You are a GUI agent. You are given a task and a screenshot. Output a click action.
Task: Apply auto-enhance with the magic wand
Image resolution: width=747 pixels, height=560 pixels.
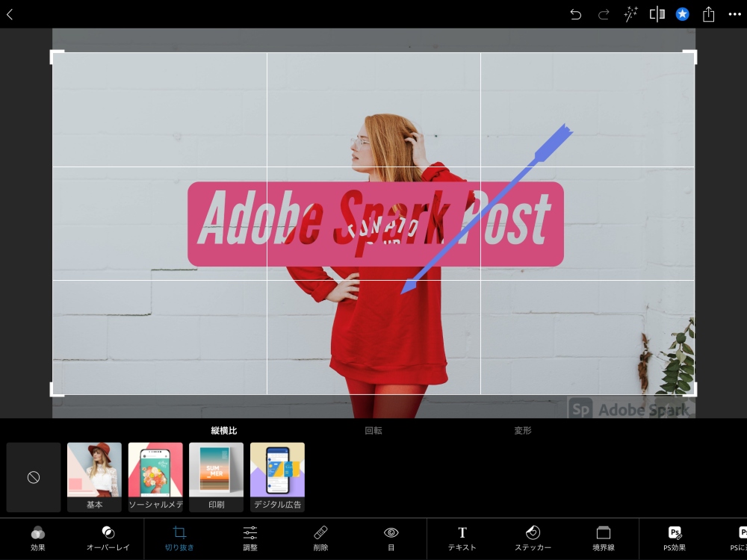[x=630, y=14]
